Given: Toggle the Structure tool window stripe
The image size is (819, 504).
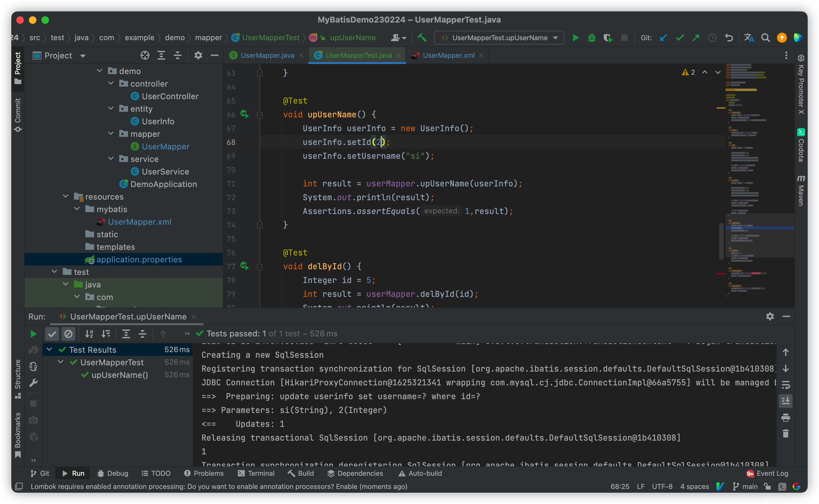Looking at the screenshot, I should (x=18, y=379).
